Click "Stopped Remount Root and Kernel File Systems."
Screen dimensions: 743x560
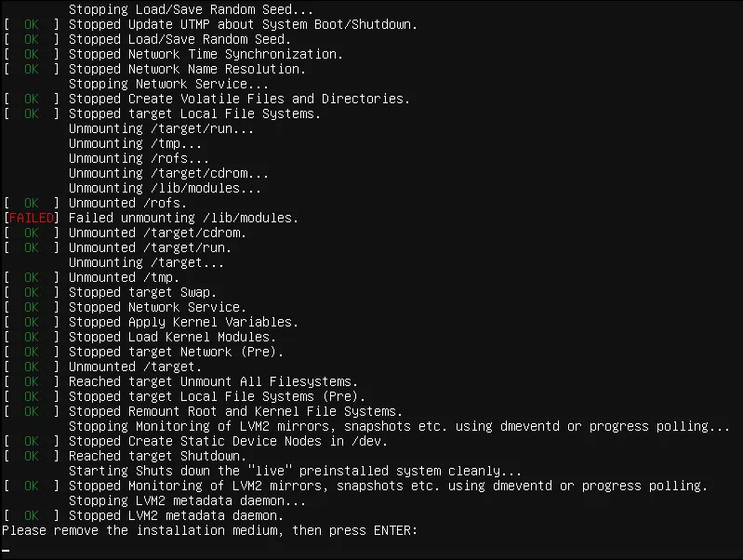(235, 411)
